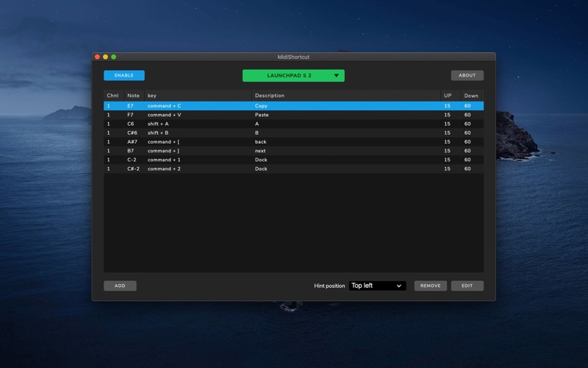Click the 'command + V' key cell
The height and width of the screenshot is (368, 588).
tap(164, 115)
